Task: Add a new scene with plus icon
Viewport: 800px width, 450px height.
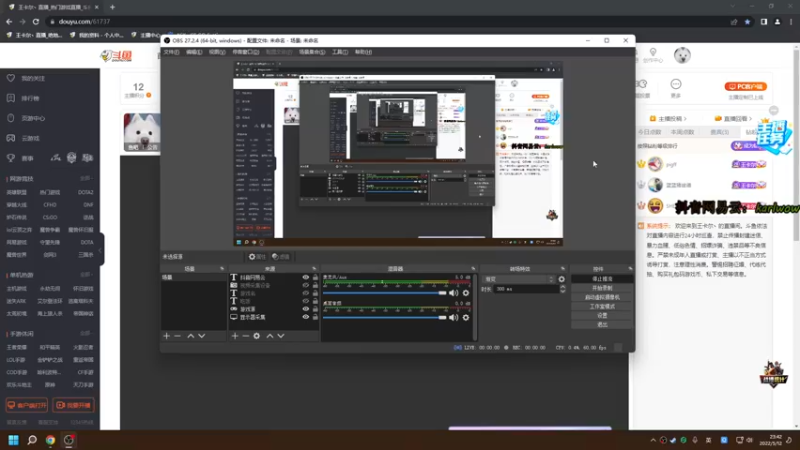Action: [166, 336]
